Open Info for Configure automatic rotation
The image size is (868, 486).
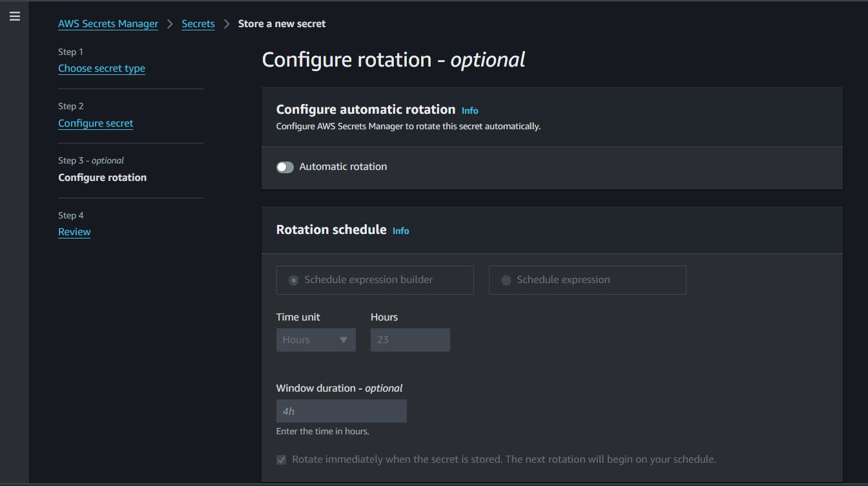[470, 111]
